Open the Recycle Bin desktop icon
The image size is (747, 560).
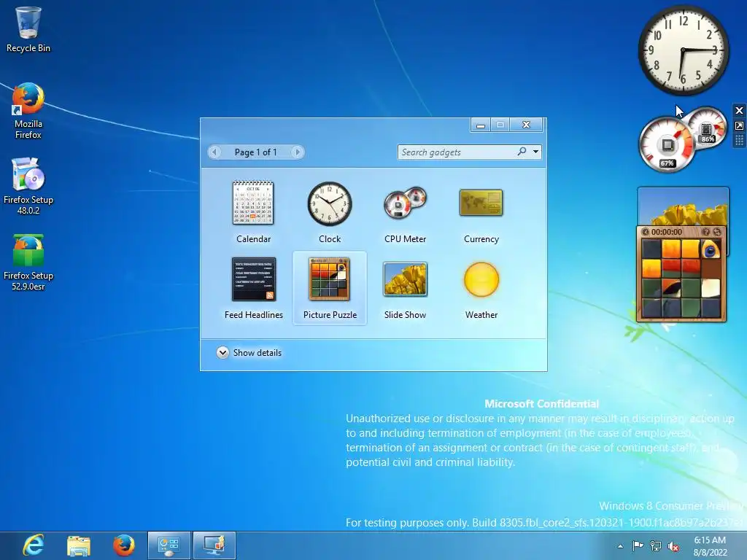tap(28, 29)
